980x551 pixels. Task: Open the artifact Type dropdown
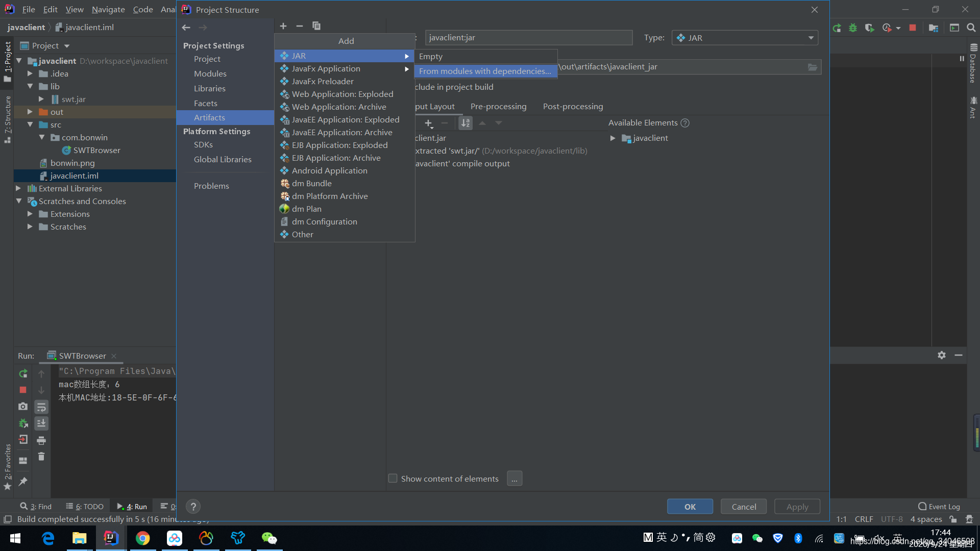pos(745,38)
